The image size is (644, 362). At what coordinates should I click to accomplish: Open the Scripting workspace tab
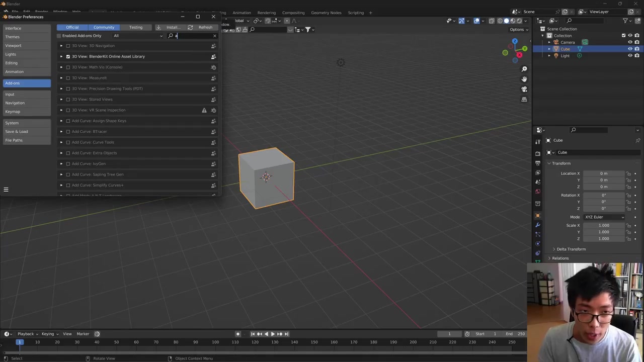[x=356, y=13]
